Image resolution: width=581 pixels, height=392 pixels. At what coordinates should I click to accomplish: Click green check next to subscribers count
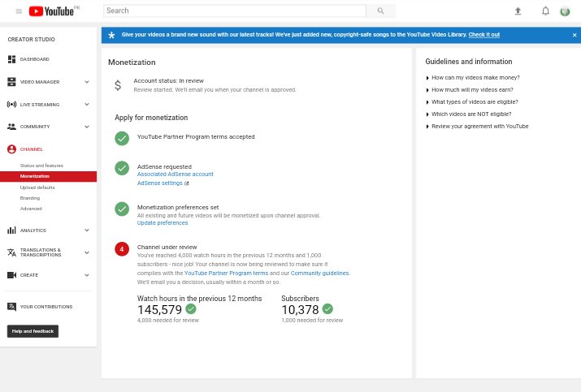pos(327,308)
